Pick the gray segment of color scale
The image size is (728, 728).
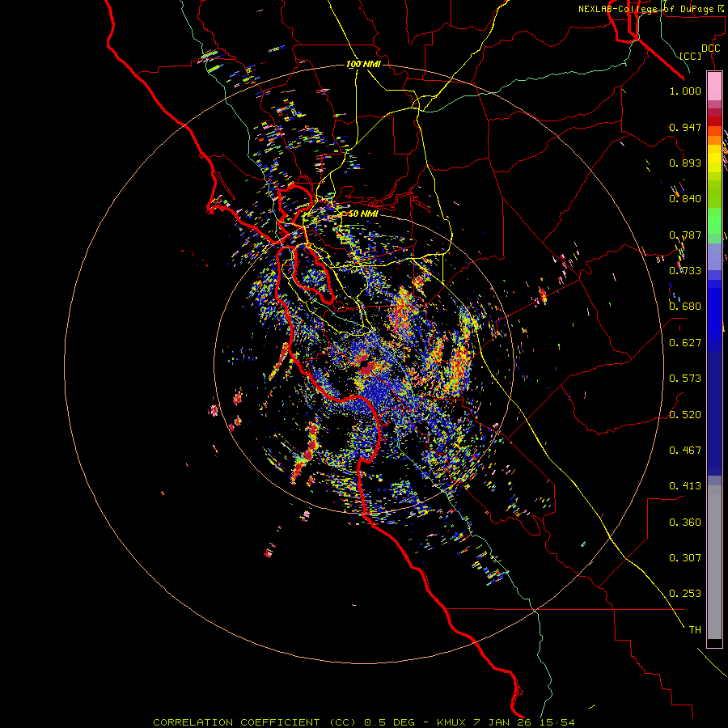[x=714, y=562]
